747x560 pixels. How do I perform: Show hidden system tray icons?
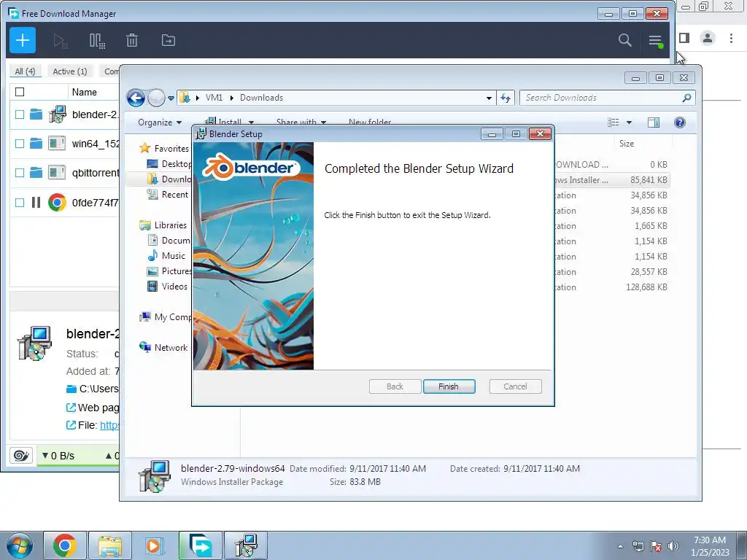[x=620, y=546]
